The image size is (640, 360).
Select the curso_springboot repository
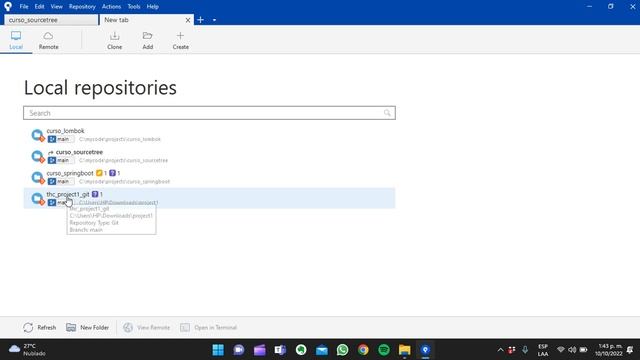pos(209,177)
